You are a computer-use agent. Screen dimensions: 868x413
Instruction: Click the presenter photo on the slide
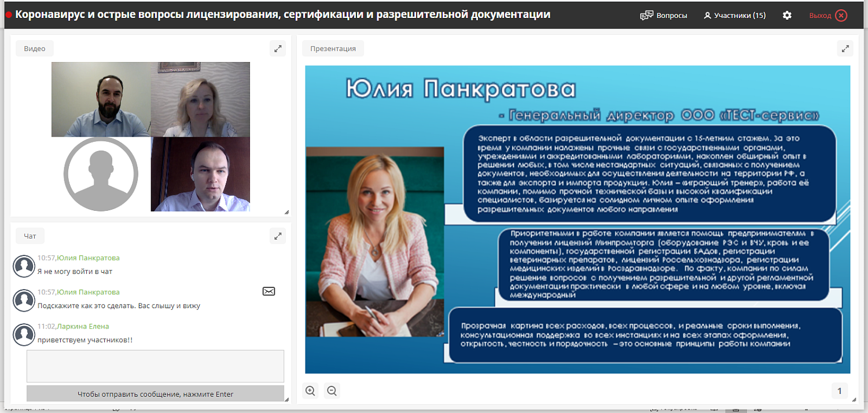[x=375, y=242]
